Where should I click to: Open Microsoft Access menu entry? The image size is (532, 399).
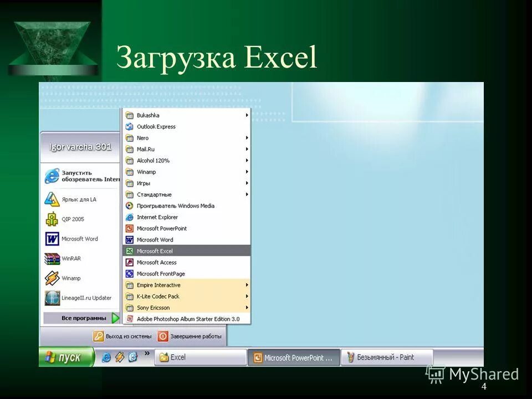(x=187, y=262)
